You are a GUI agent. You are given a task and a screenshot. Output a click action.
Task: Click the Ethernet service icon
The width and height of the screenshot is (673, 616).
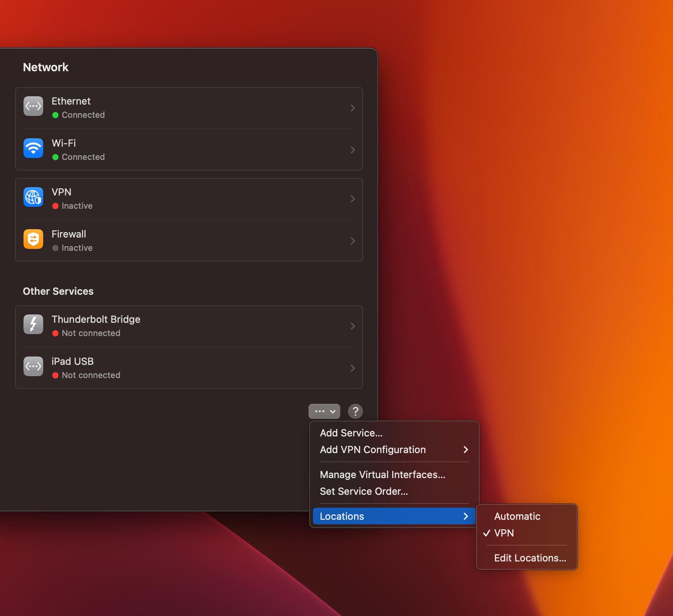click(x=33, y=106)
